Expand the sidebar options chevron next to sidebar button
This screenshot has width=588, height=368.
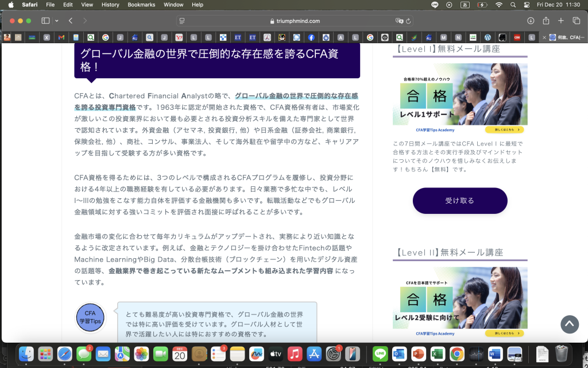(56, 20)
